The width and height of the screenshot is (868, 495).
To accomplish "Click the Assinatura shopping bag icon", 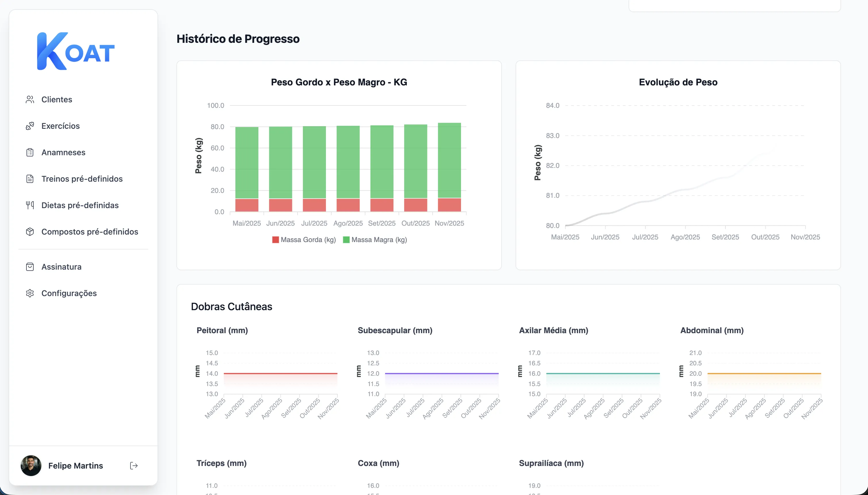I will pyautogui.click(x=30, y=266).
